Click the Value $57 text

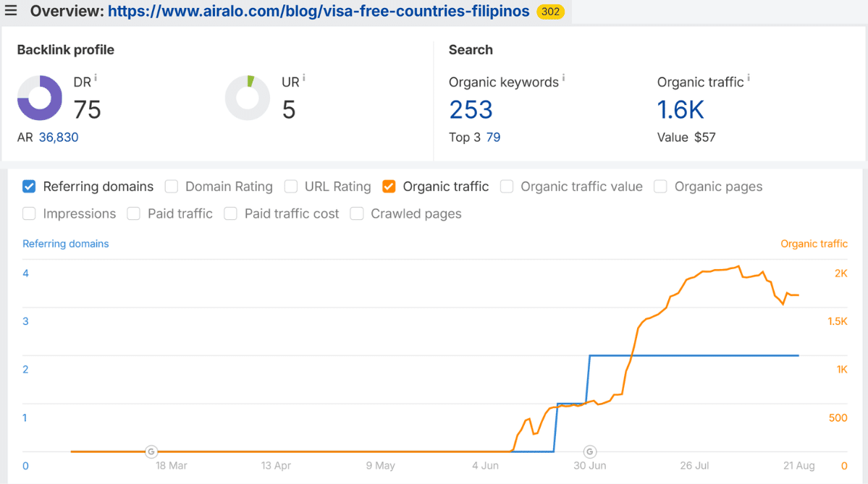[686, 137]
